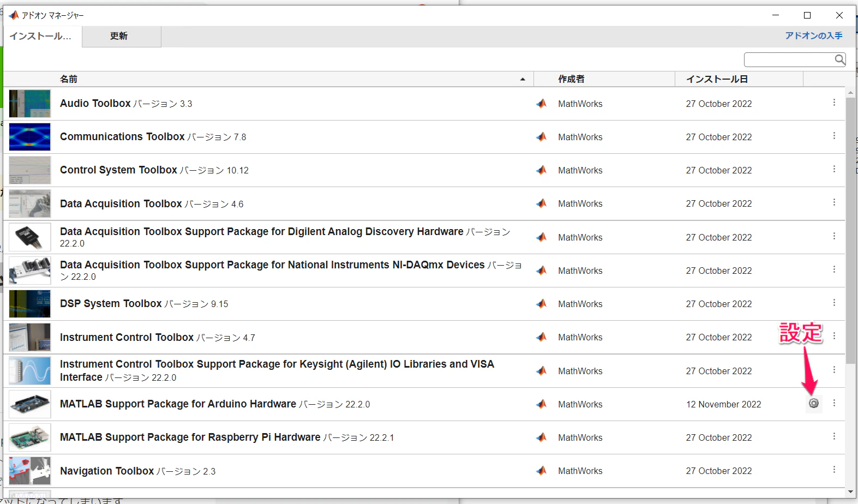Click MathWorks logo in Raspberry Pi Hardware row
This screenshot has height=504, width=858.
click(x=541, y=437)
